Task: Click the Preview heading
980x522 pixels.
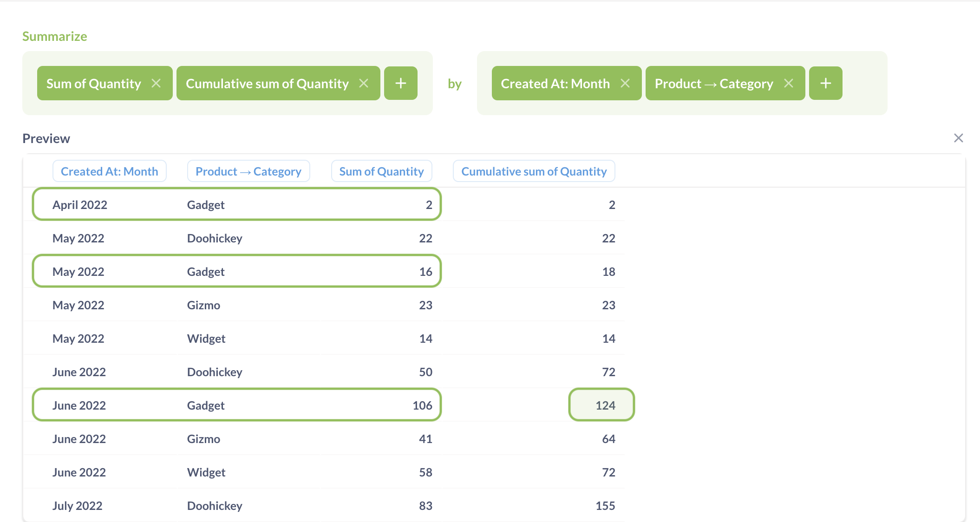Action: (46, 138)
